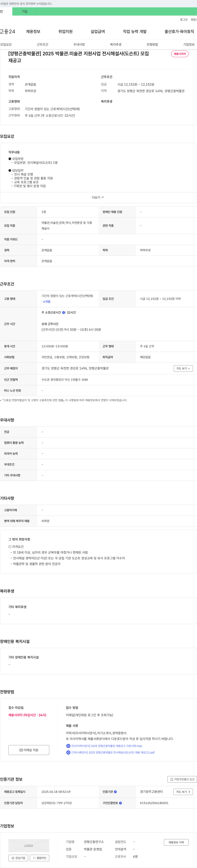Click the 채용시까지 status badge

[180, 54]
